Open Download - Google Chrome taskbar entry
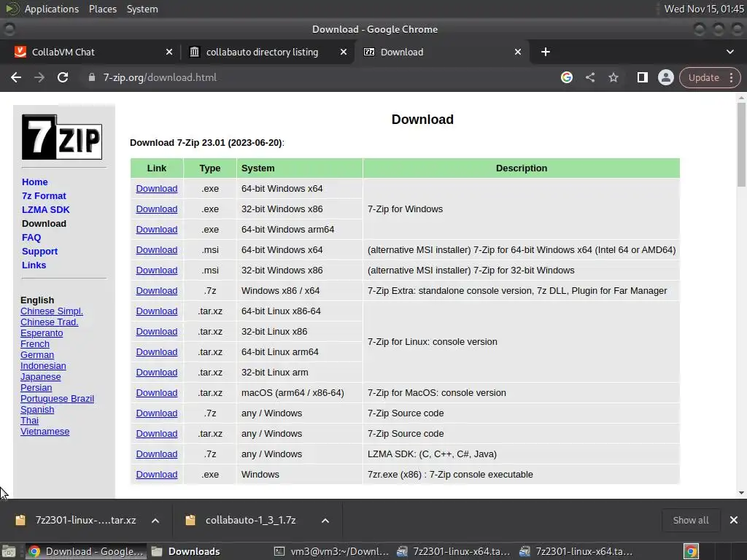Image resolution: width=747 pixels, height=560 pixels. pos(86,551)
